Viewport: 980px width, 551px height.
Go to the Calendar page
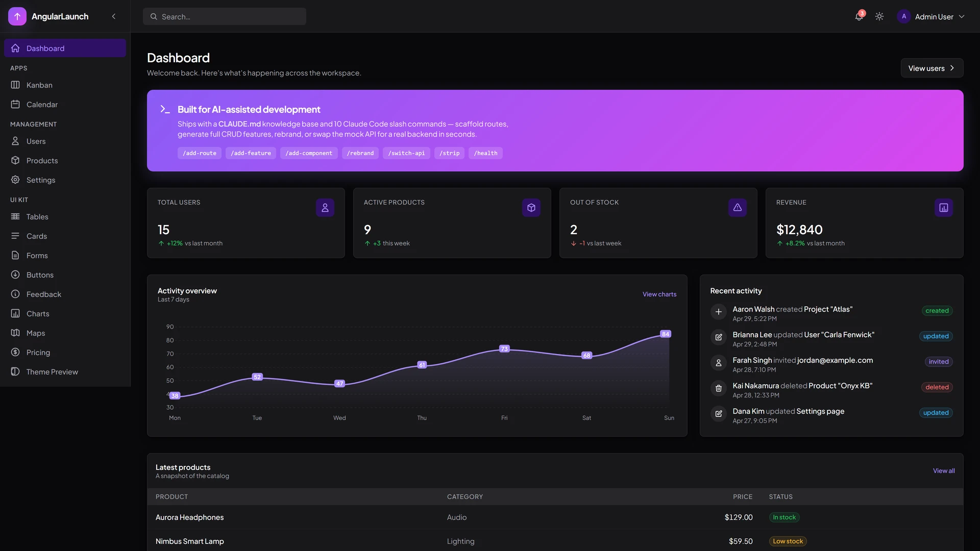[x=65, y=104]
